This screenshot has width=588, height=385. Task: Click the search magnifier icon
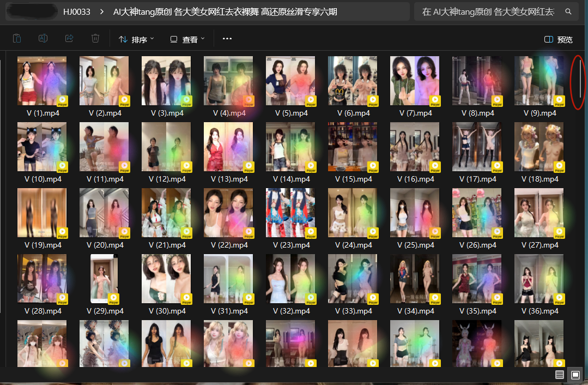(568, 11)
